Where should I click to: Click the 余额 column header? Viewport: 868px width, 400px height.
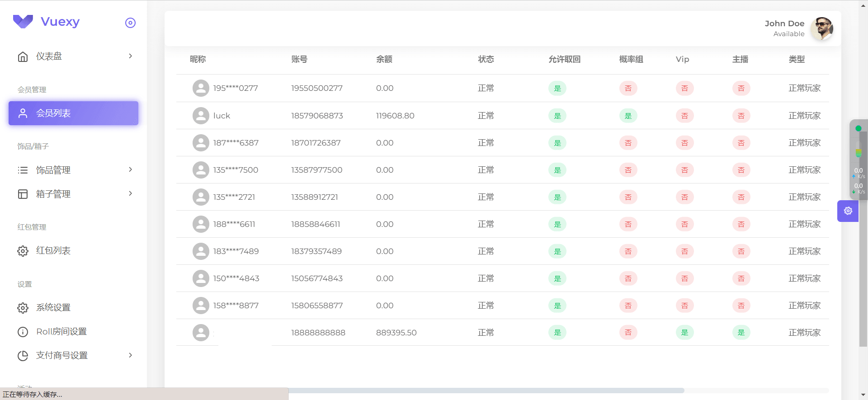point(384,59)
